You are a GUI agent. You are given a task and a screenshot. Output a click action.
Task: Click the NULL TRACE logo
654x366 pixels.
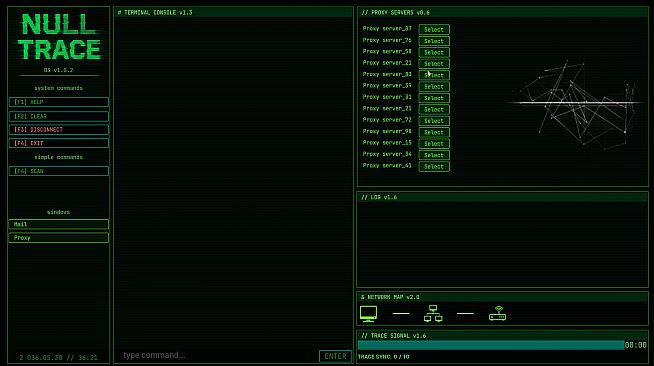coord(59,37)
